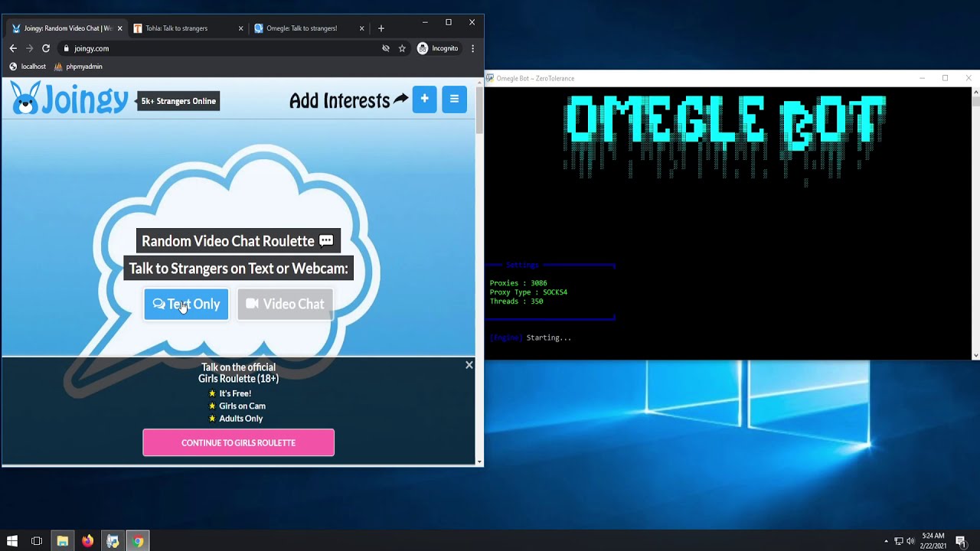Screen dimensions: 980x551
Task: Open the Joingy hamburger menu
Action: click(454, 99)
